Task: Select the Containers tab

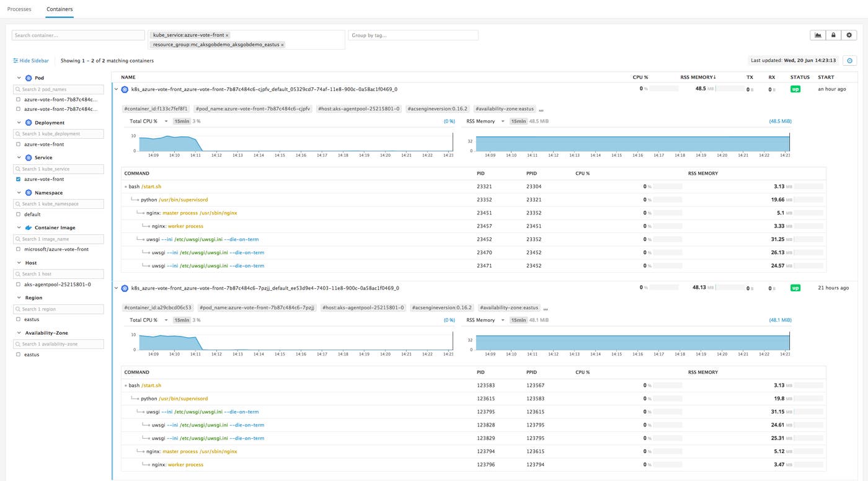Action: coord(60,9)
